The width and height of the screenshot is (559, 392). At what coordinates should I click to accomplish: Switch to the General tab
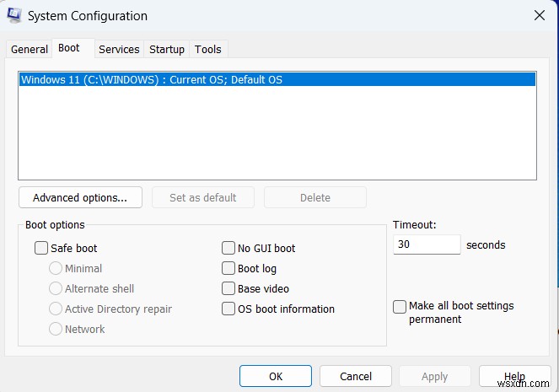(30, 49)
